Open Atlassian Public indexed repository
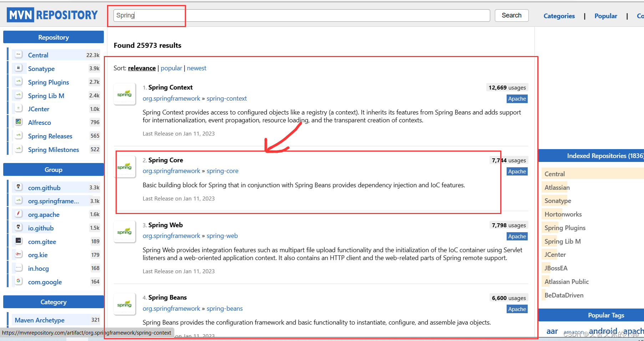This screenshot has width=644, height=341. (x=567, y=282)
